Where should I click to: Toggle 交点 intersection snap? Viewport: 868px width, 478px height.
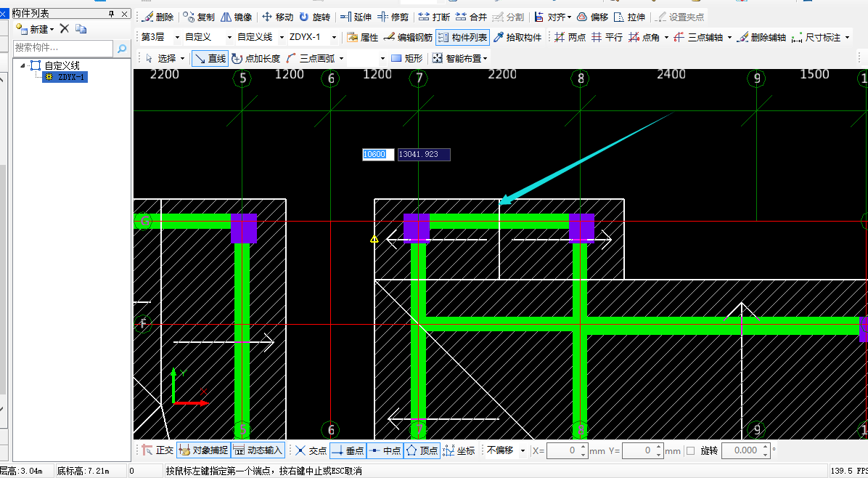pyautogui.click(x=311, y=450)
